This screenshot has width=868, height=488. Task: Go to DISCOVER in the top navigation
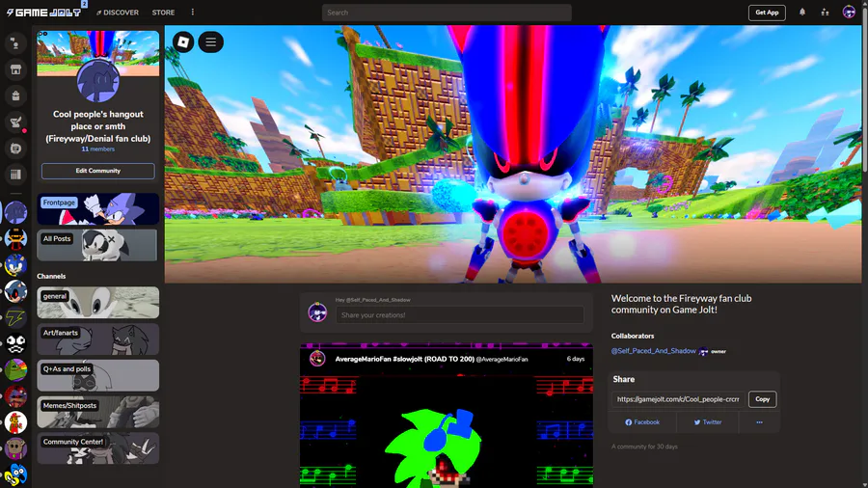click(x=118, y=13)
